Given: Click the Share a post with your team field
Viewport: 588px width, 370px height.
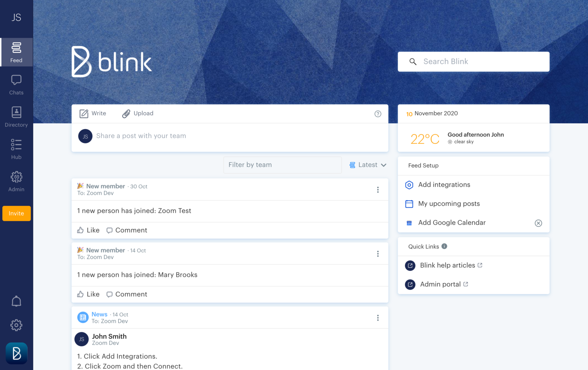Looking at the screenshot, I should (141, 136).
